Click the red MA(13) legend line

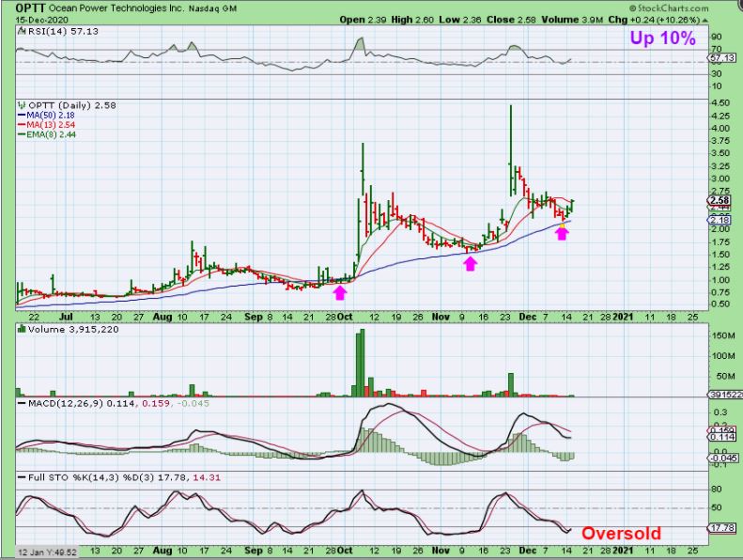click(22, 125)
